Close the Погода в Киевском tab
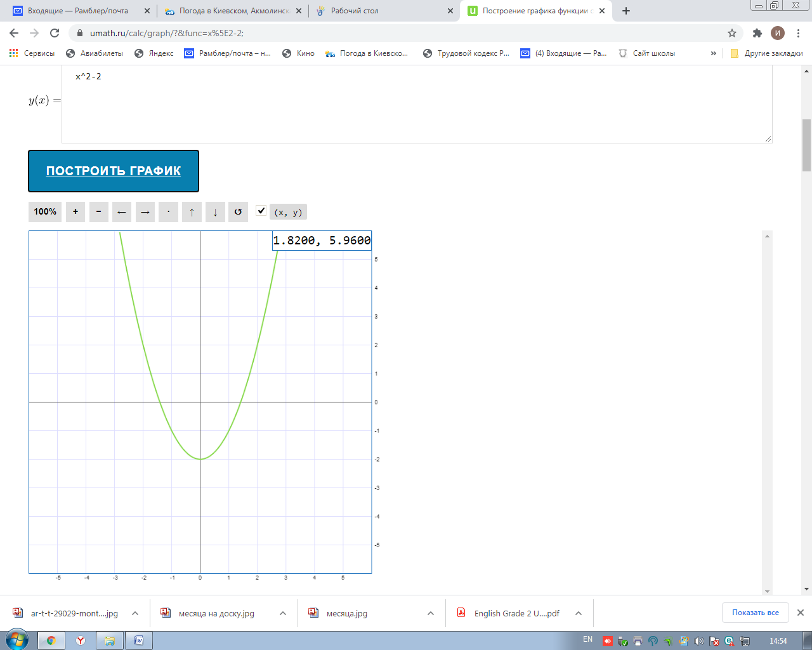 pos(299,11)
